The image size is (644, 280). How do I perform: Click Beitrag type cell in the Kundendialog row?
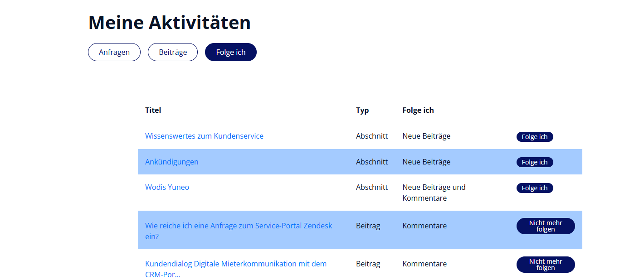click(x=368, y=264)
